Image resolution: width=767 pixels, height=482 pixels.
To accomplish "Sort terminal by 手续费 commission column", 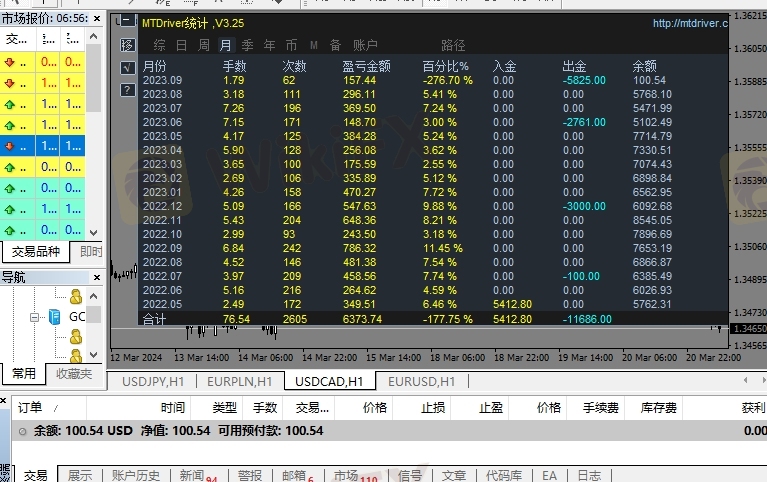I will (x=595, y=408).
